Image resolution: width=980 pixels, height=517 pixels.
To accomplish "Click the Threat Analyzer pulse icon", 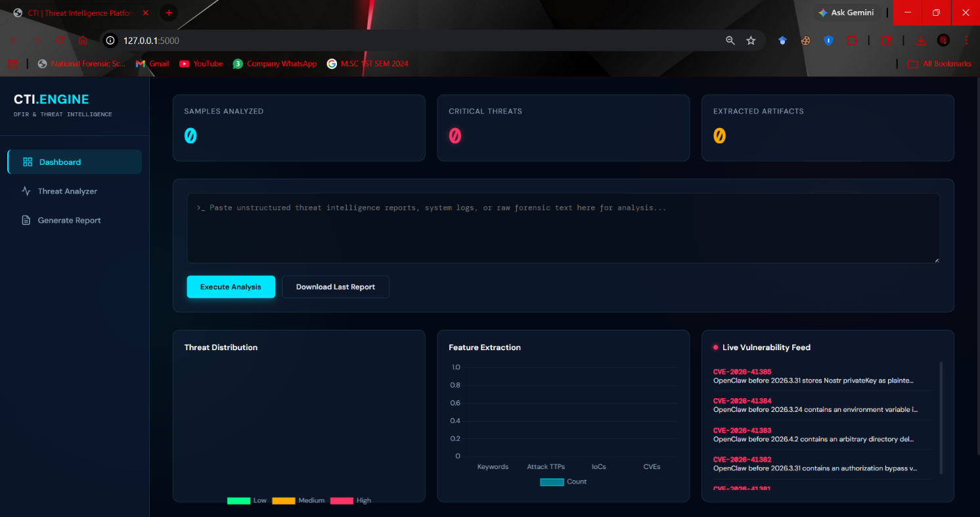I will (x=26, y=191).
